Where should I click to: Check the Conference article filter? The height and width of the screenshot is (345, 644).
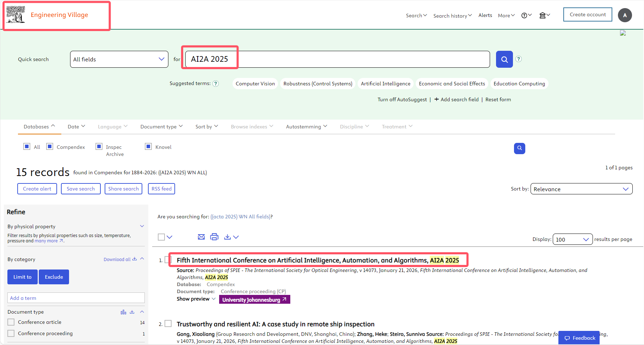coord(11,322)
